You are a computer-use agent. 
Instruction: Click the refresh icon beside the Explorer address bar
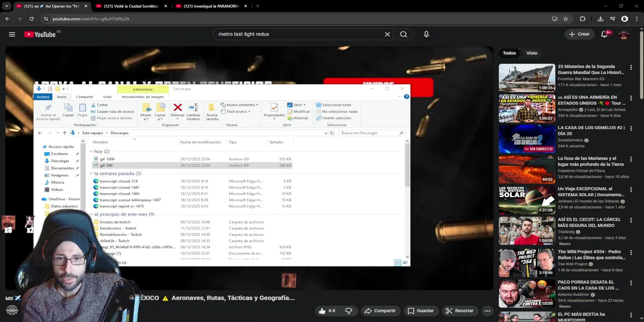[331, 133]
